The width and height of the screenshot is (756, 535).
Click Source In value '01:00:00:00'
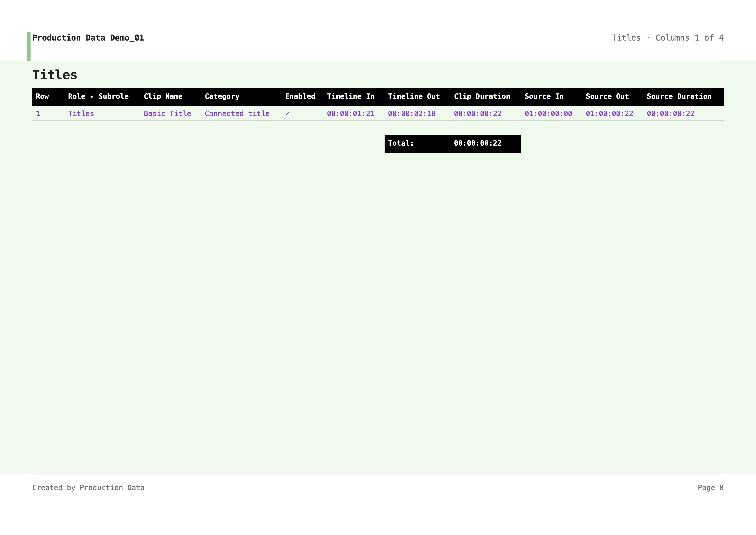(x=548, y=114)
